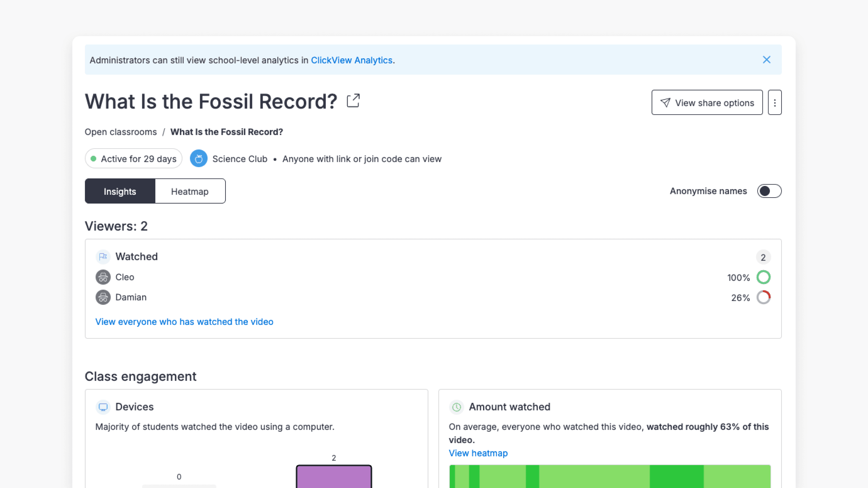Click the paper plane share icon
Image resolution: width=868 pixels, height=488 pixels.
point(665,102)
